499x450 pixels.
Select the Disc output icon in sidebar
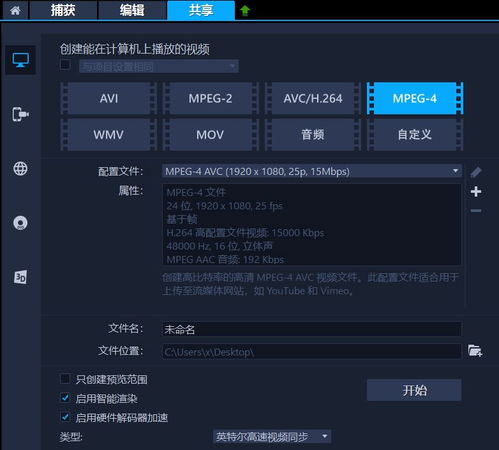click(x=20, y=223)
